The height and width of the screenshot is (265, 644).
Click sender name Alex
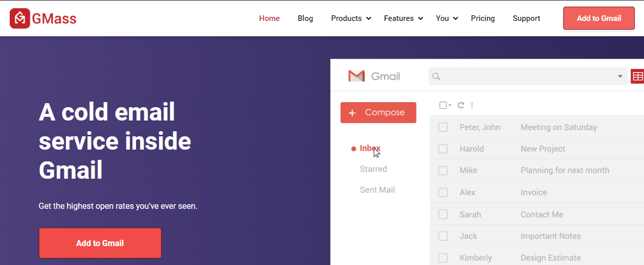point(467,192)
